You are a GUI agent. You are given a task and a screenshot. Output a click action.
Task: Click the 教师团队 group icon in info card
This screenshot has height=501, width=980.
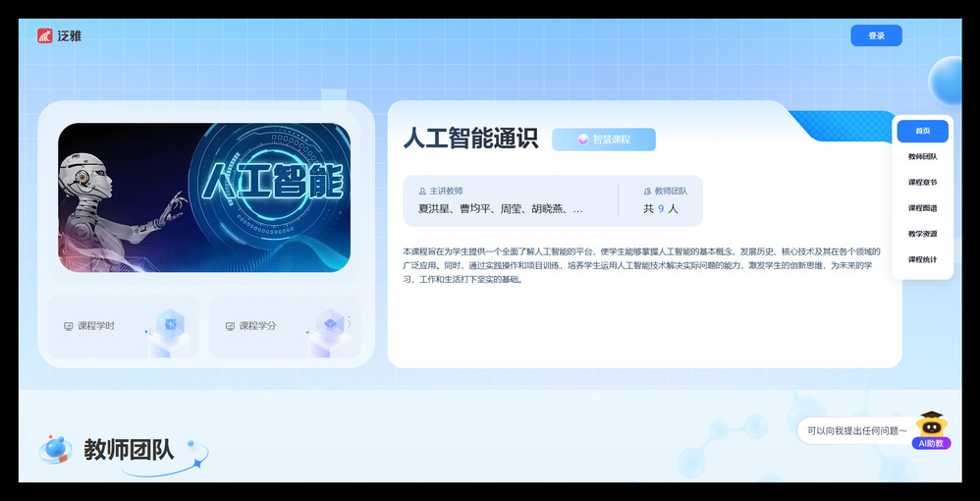[x=647, y=192]
